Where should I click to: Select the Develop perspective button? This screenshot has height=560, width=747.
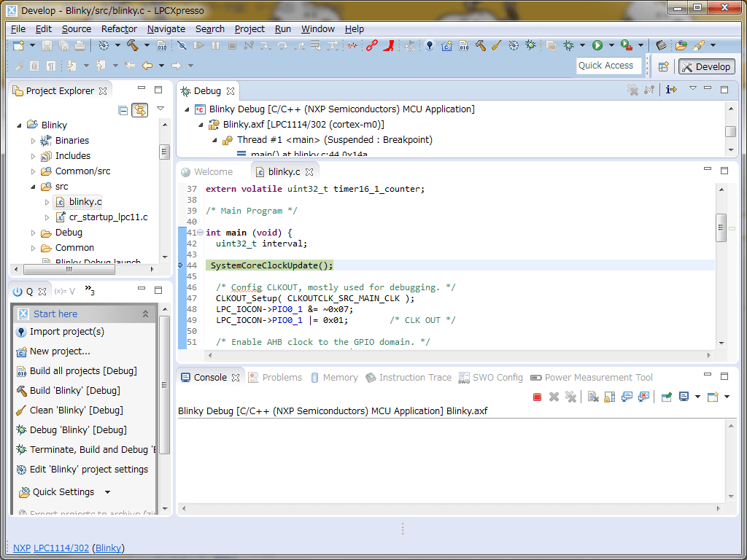click(x=706, y=66)
